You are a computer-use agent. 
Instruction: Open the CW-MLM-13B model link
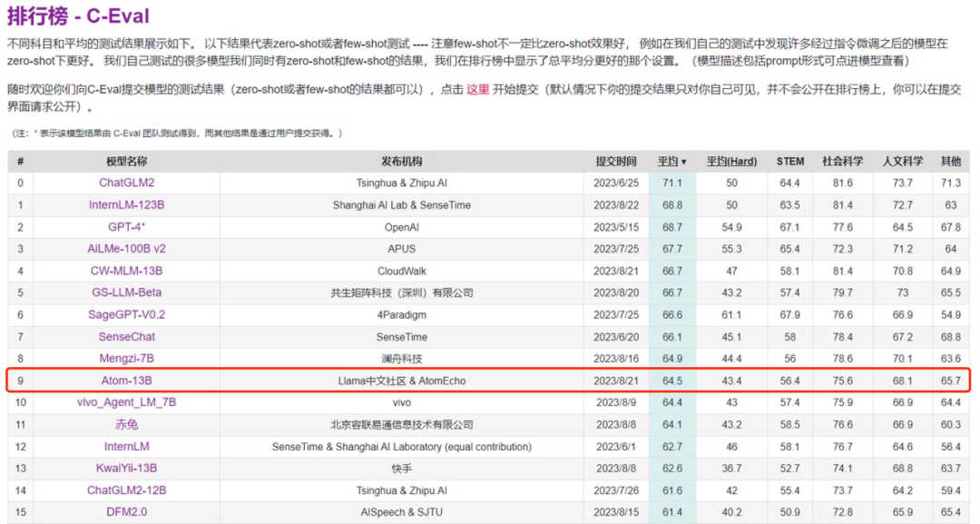click(x=126, y=271)
